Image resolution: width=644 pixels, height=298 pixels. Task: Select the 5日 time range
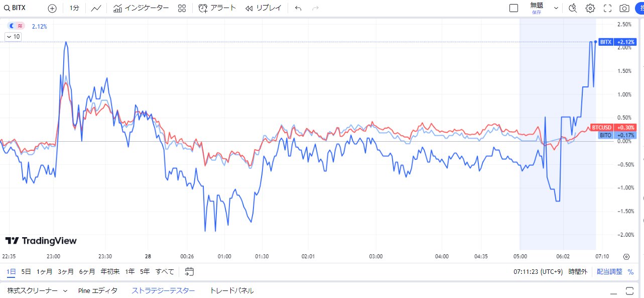26,271
